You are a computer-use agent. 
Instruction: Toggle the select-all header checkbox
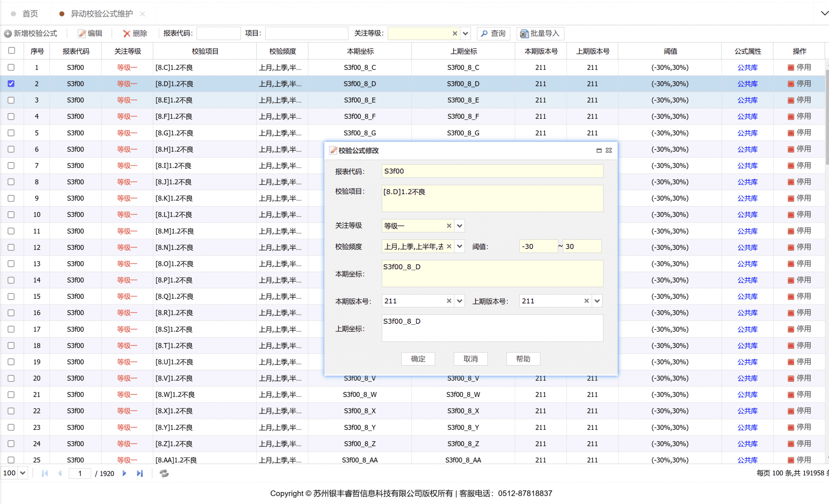11,50
